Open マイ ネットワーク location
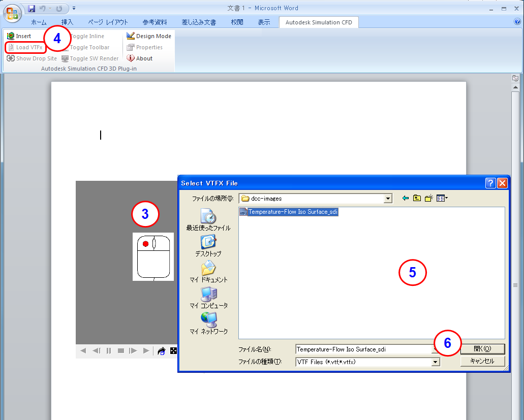Screen dimensions: 524x420 click(208, 323)
